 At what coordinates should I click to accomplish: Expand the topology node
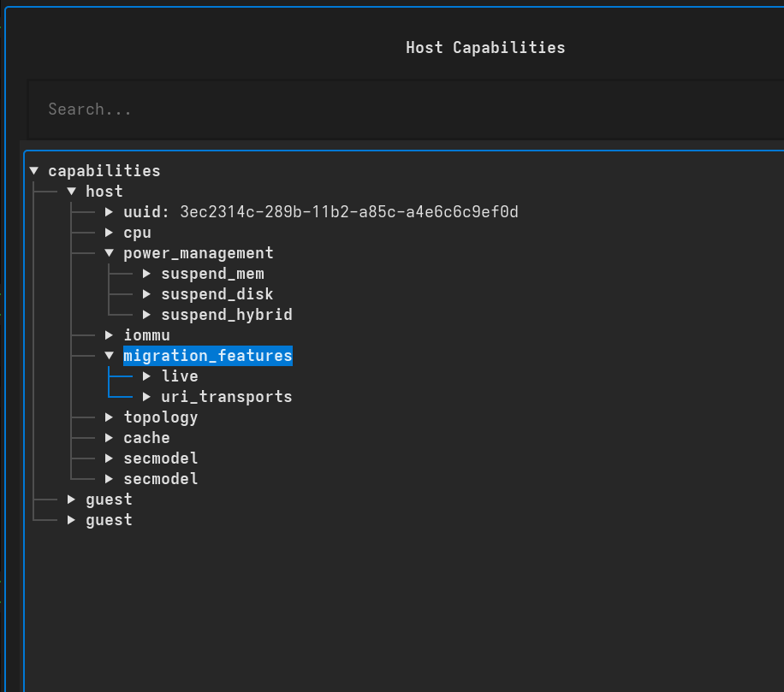tap(109, 417)
